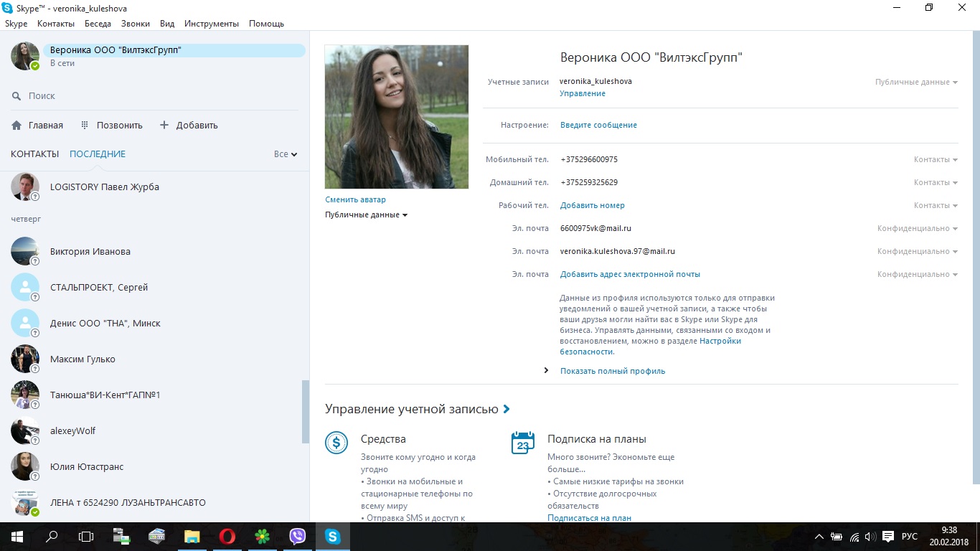This screenshot has width=980, height=551.
Task: Open Windows Start menu
Action: coord(17,536)
